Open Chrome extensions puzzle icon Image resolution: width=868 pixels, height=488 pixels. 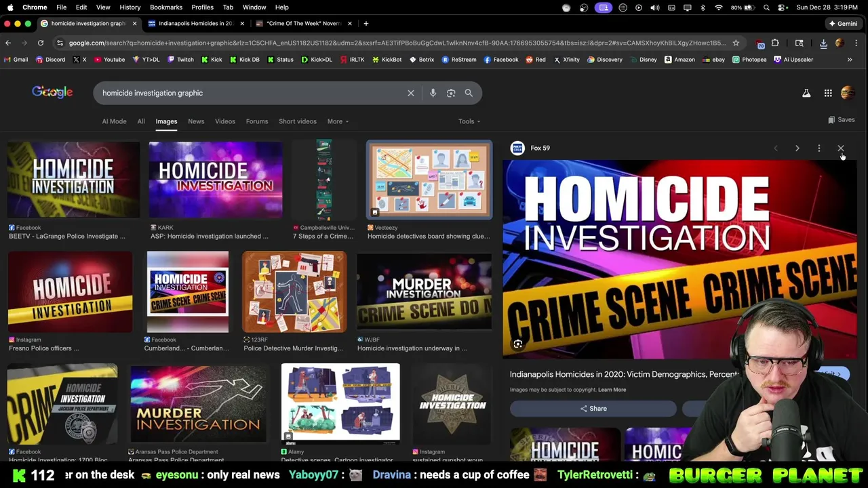click(775, 43)
